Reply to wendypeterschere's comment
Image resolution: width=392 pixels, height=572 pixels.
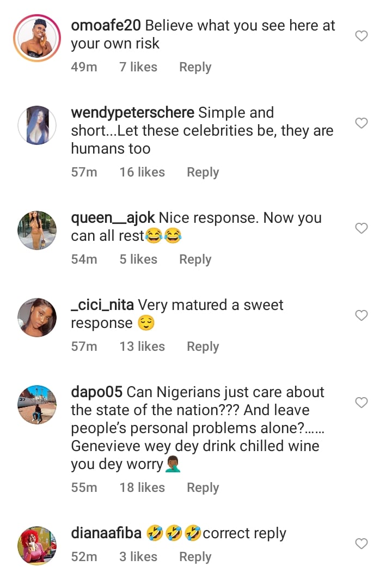click(x=203, y=172)
